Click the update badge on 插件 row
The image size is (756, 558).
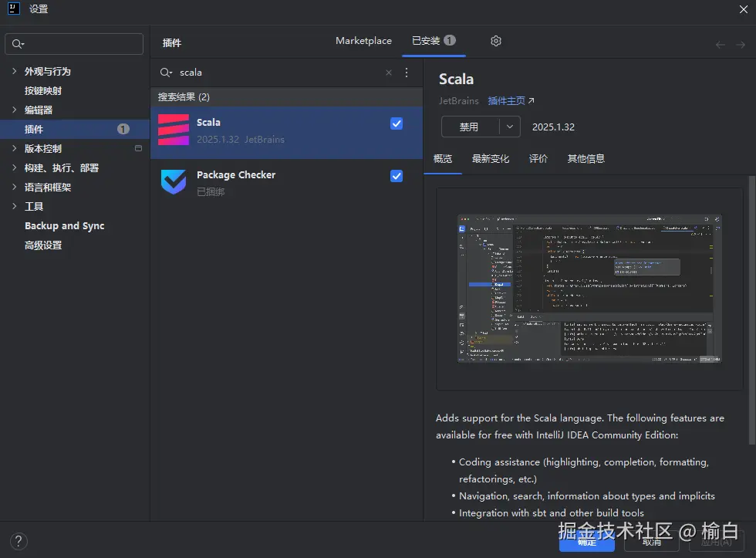[x=123, y=129]
